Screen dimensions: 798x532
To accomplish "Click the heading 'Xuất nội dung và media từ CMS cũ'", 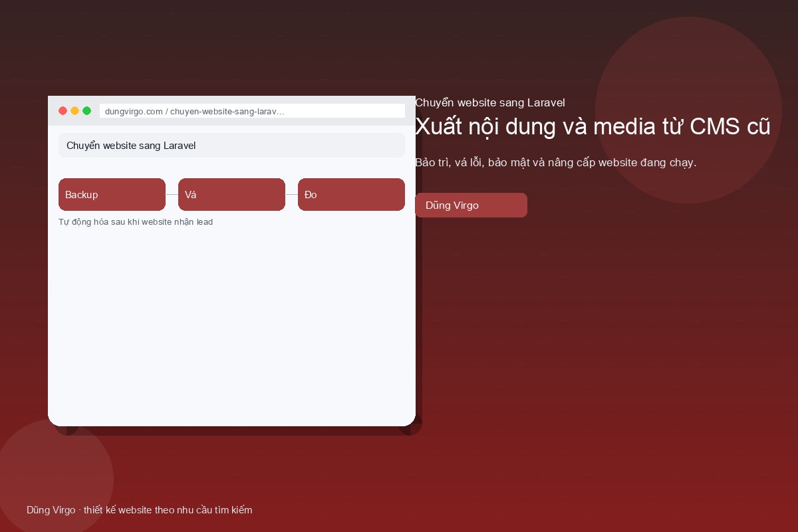I will point(593,126).
